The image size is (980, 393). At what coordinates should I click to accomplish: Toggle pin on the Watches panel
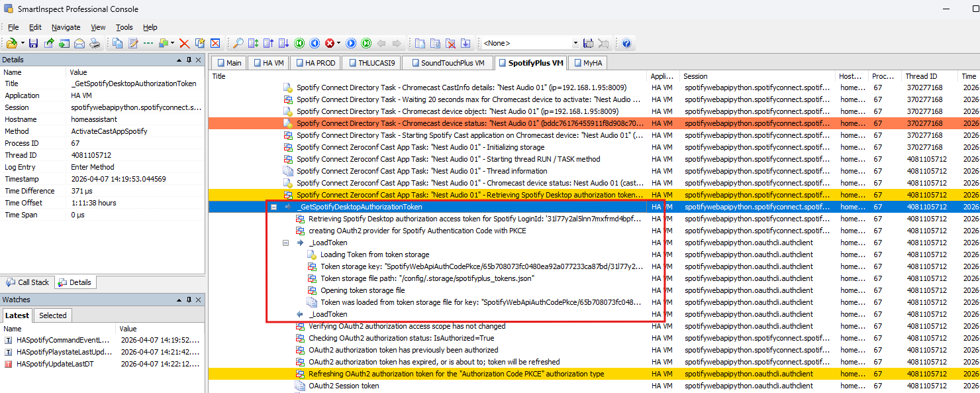click(x=189, y=300)
